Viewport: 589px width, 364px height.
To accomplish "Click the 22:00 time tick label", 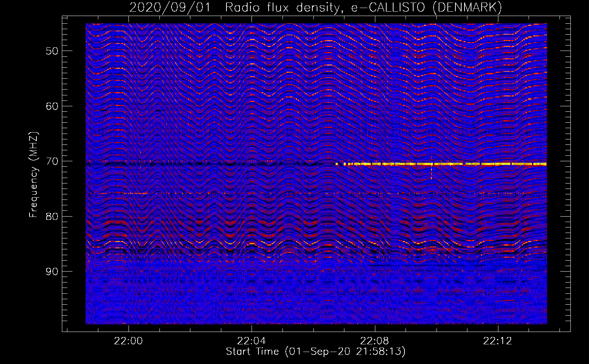I will (x=129, y=341).
